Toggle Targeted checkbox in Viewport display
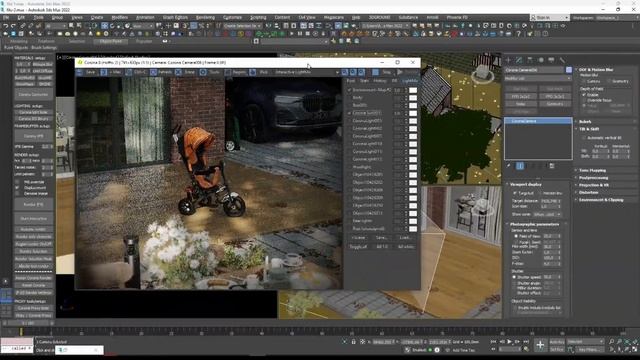This screenshot has height=360, width=640. [x=515, y=193]
